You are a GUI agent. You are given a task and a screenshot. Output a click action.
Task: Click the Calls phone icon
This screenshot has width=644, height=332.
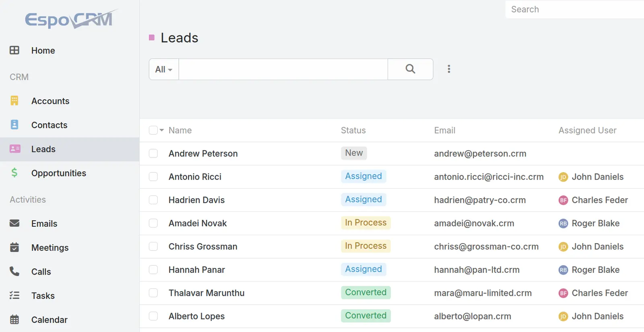(14, 271)
